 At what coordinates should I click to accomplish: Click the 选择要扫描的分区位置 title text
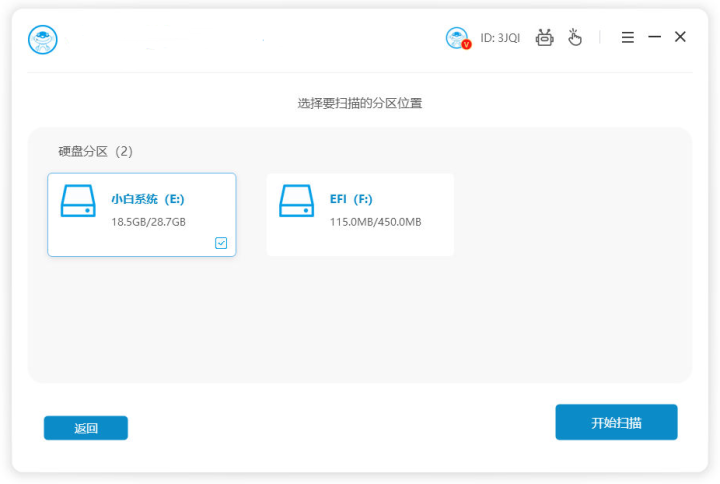click(360, 103)
